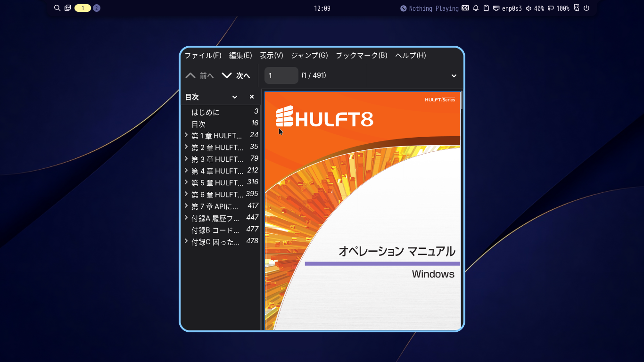Screen dimensions: 644x362
Task: Click the brightness 100% indicator
Action: [x=559, y=8]
